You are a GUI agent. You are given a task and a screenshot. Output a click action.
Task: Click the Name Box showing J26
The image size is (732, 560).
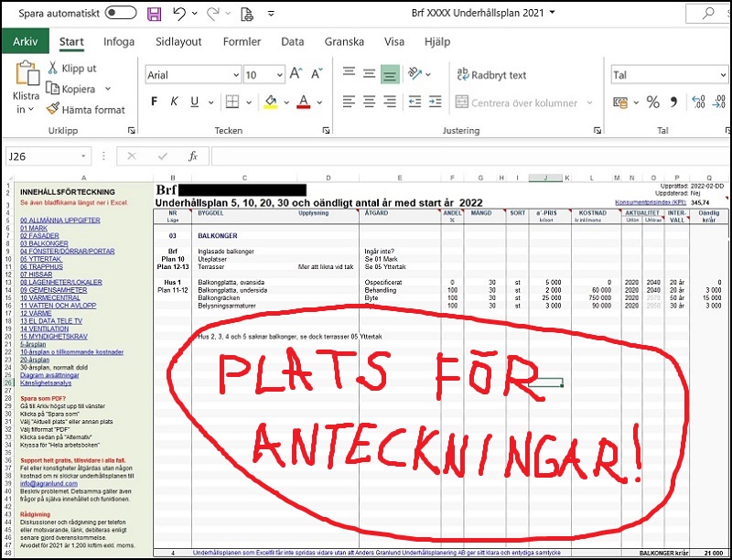(48, 156)
